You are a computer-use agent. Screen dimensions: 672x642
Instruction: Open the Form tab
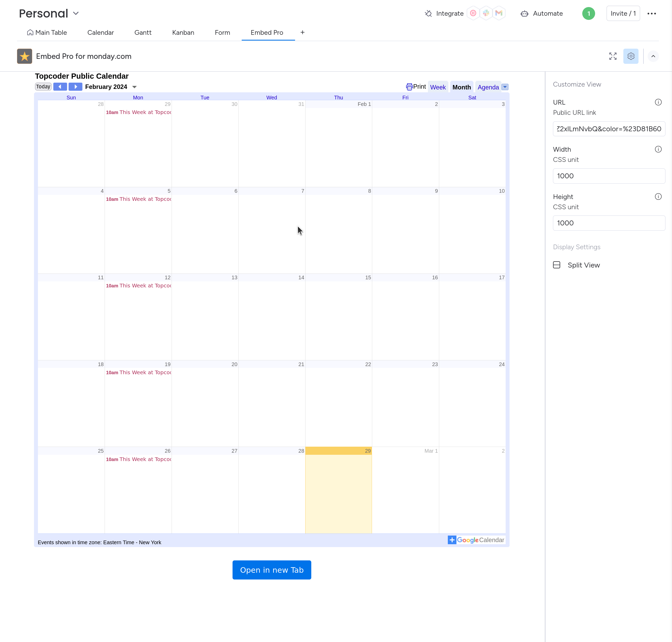coord(222,32)
